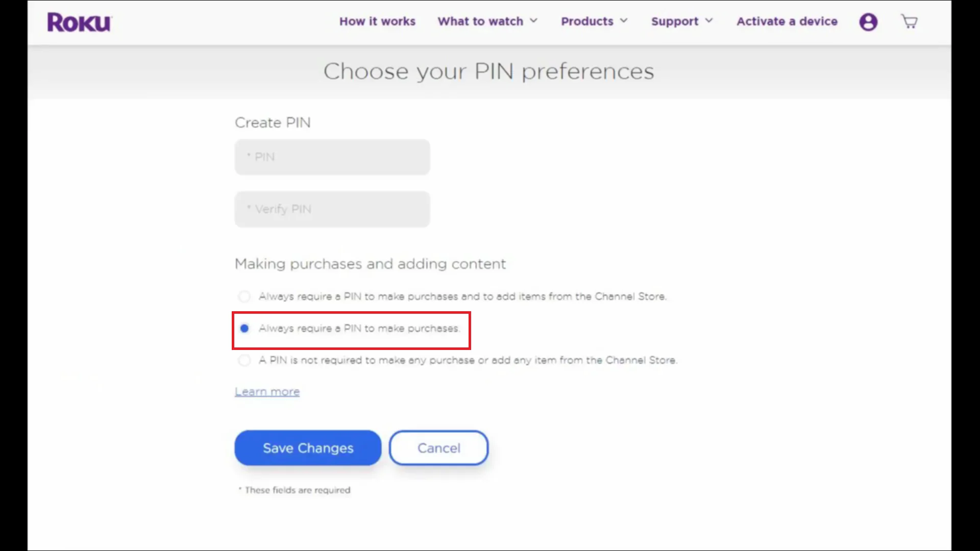Image resolution: width=980 pixels, height=551 pixels.
Task: Open the Learn more link
Action: [267, 392]
